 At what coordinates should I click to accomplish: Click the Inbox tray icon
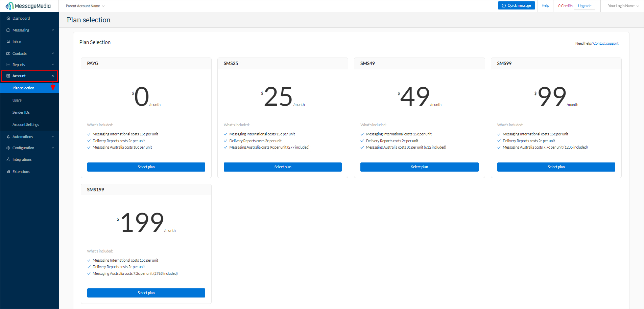[8, 42]
